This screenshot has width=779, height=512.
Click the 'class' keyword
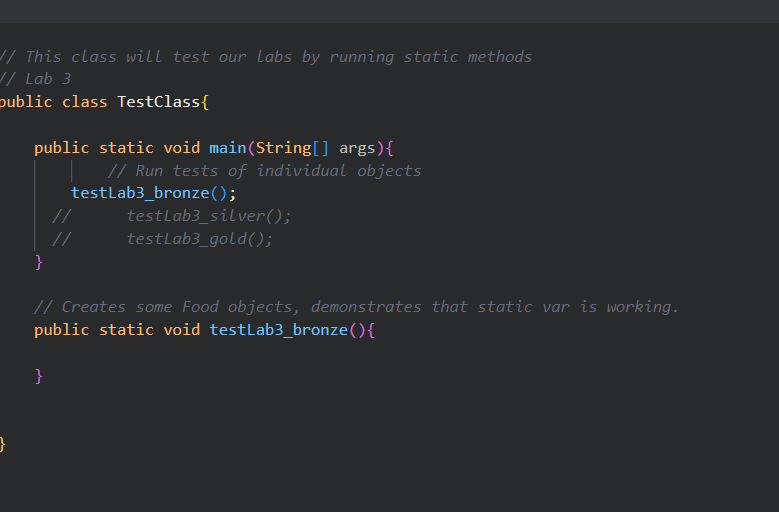84,102
